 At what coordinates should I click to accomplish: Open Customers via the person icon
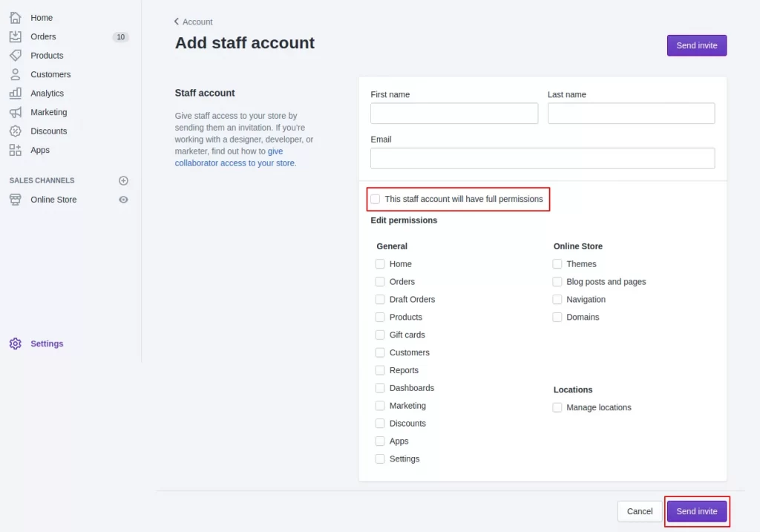16,74
